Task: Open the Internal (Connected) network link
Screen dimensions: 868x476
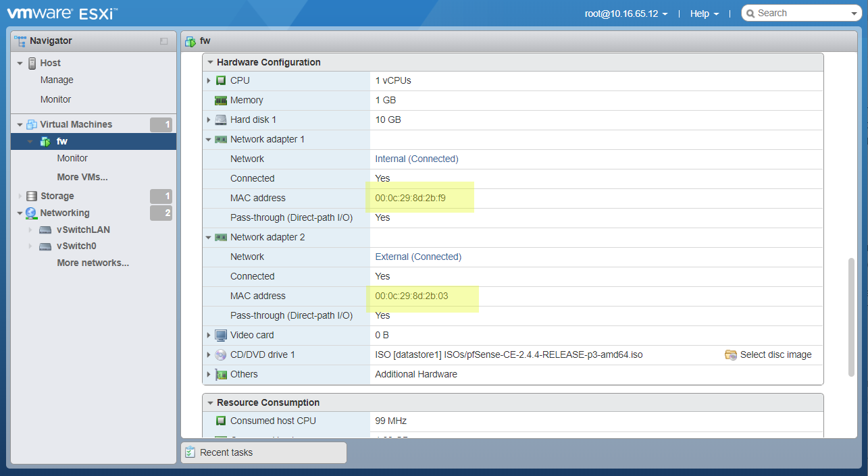Action: (x=417, y=159)
